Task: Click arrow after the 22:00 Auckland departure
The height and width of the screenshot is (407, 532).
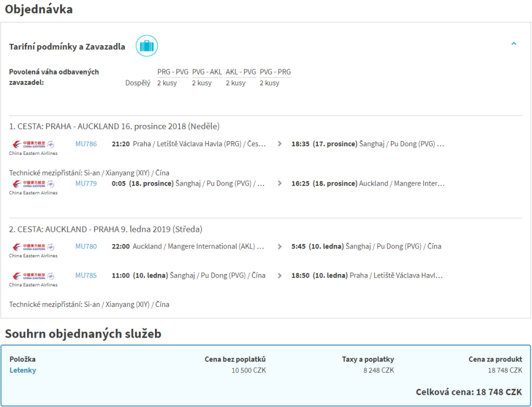Action: click(280, 246)
